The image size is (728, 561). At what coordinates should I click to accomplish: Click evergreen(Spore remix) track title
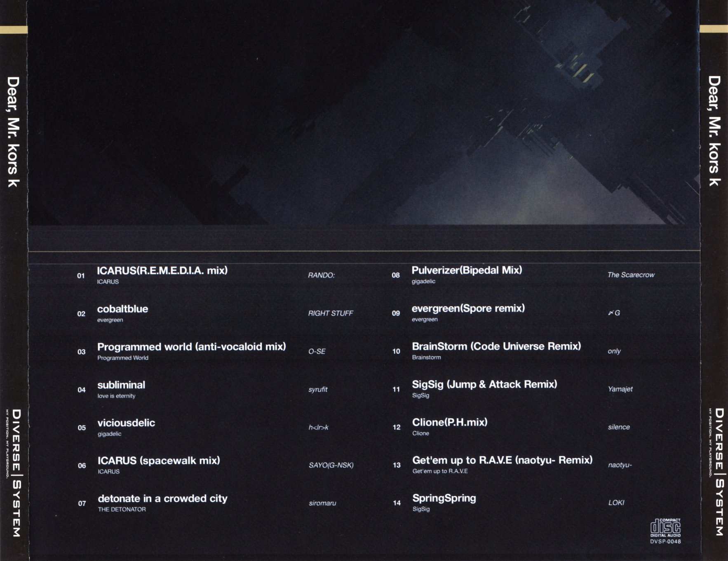click(468, 308)
